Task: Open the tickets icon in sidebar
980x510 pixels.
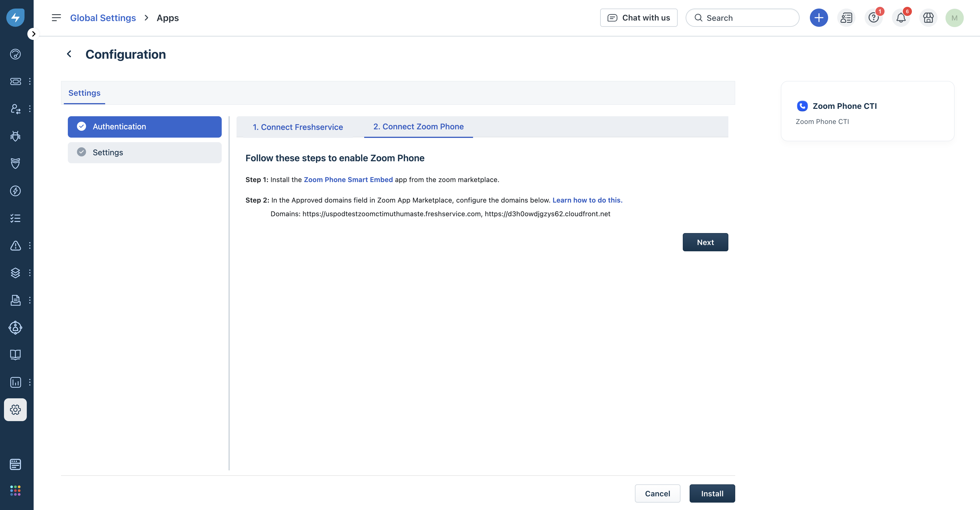Action: [x=15, y=81]
